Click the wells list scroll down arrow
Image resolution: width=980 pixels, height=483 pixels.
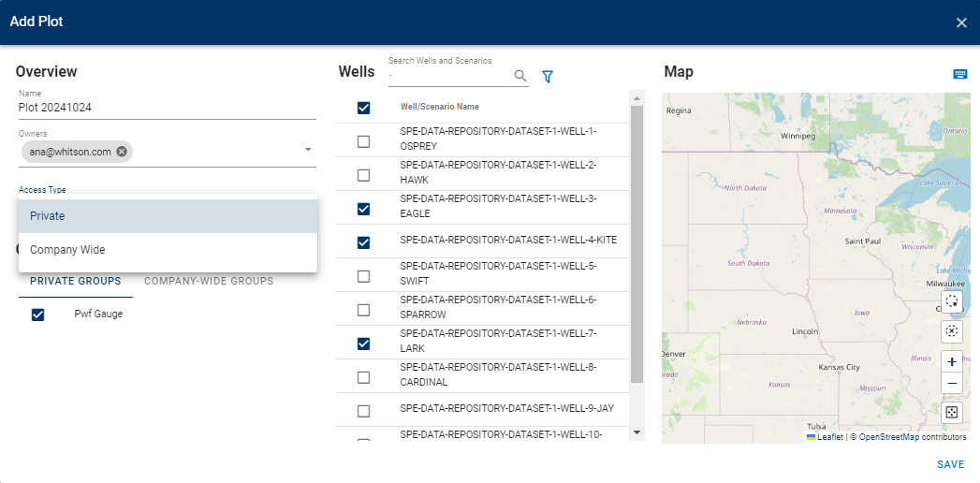point(636,432)
